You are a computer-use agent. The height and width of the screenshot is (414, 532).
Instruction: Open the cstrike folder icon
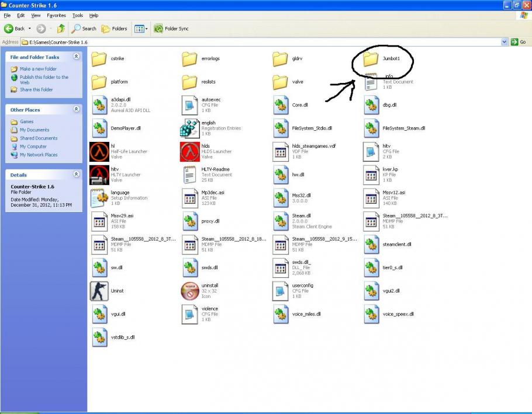point(99,59)
